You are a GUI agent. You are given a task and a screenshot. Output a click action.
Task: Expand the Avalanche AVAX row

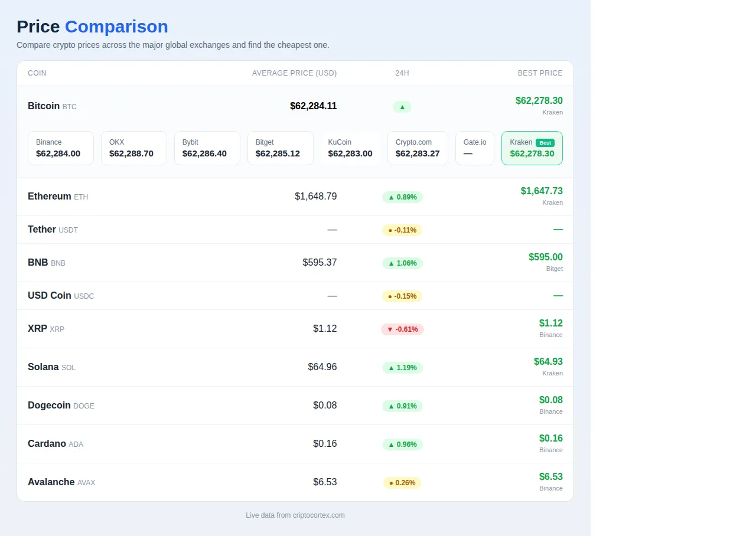(x=295, y=482)
